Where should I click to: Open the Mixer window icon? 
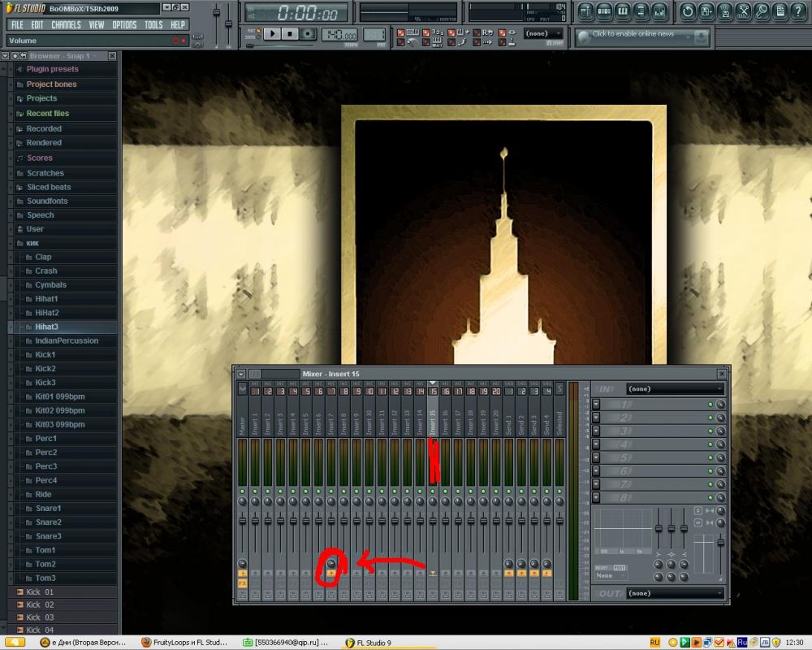click(659, 11)
